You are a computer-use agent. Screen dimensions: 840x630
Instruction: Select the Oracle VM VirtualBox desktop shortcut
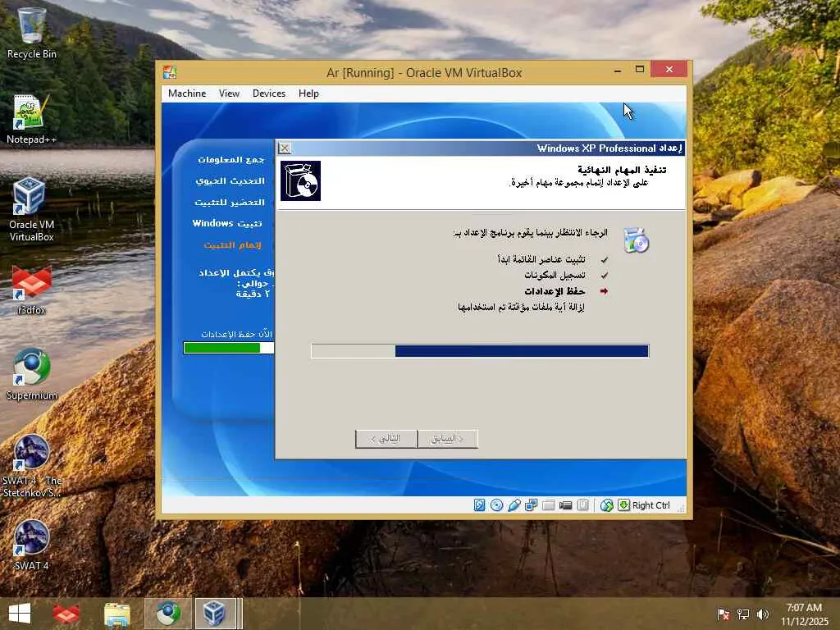[x=32, y=210]
